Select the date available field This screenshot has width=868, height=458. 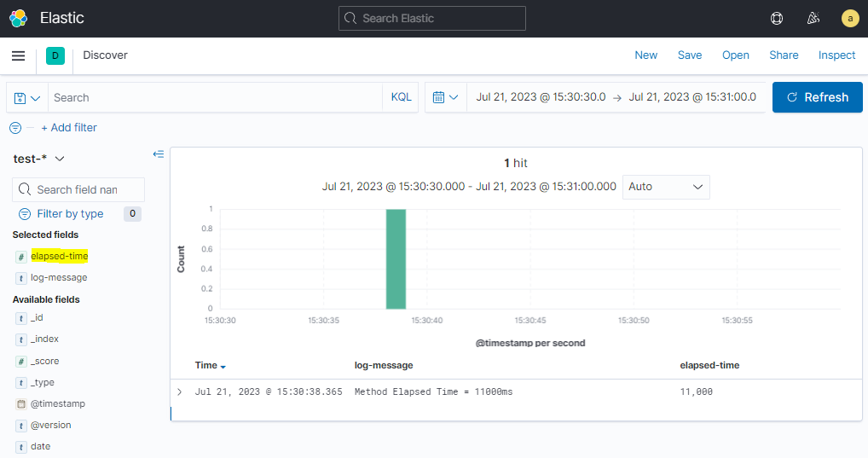(x=40, y=446)
